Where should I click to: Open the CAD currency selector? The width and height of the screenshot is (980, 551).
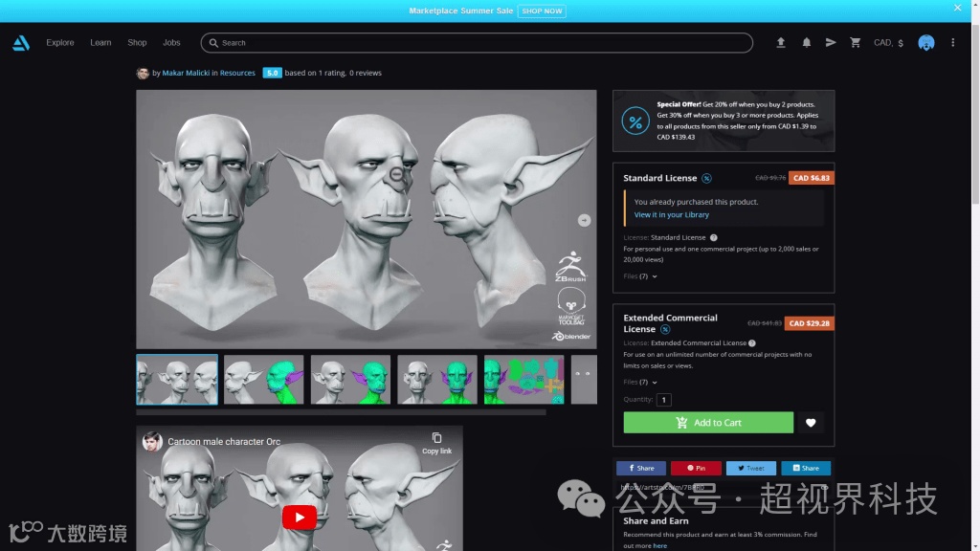888,42
